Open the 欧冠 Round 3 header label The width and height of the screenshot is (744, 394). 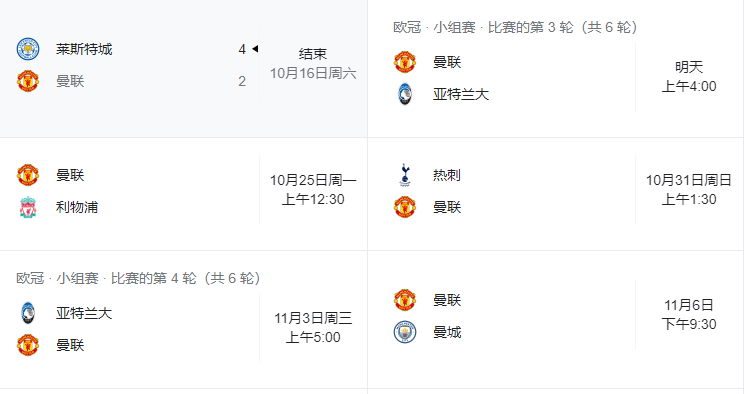point(515,28)
